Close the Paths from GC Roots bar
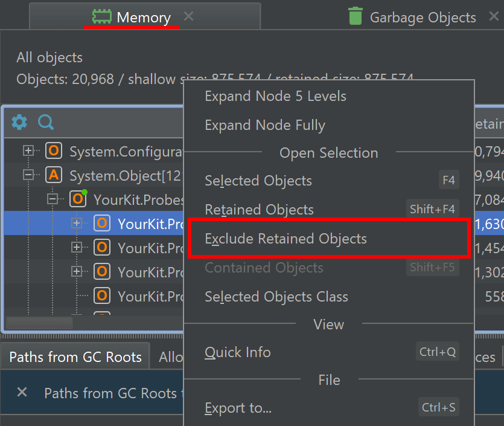 22,393
